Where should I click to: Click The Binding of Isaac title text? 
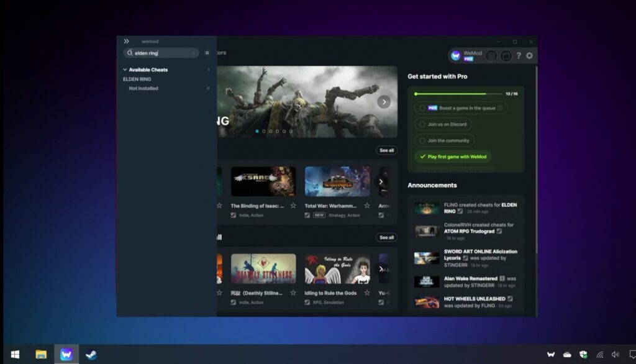click(x=257, y=206)
